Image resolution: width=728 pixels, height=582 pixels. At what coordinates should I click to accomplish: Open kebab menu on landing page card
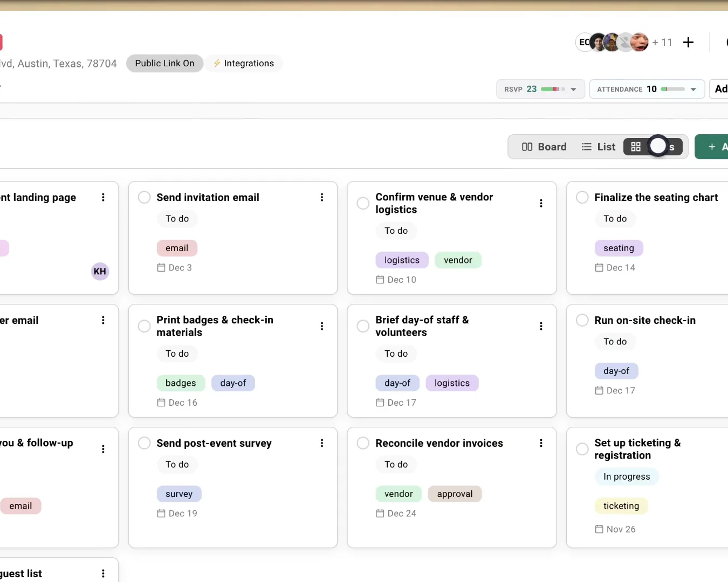[x=103, y=197]
